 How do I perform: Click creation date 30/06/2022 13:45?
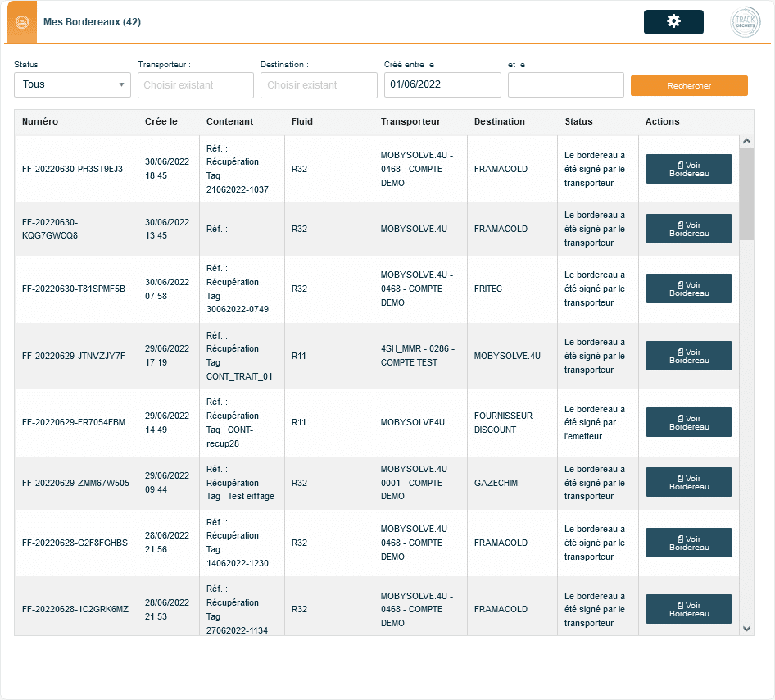point(167,229)
